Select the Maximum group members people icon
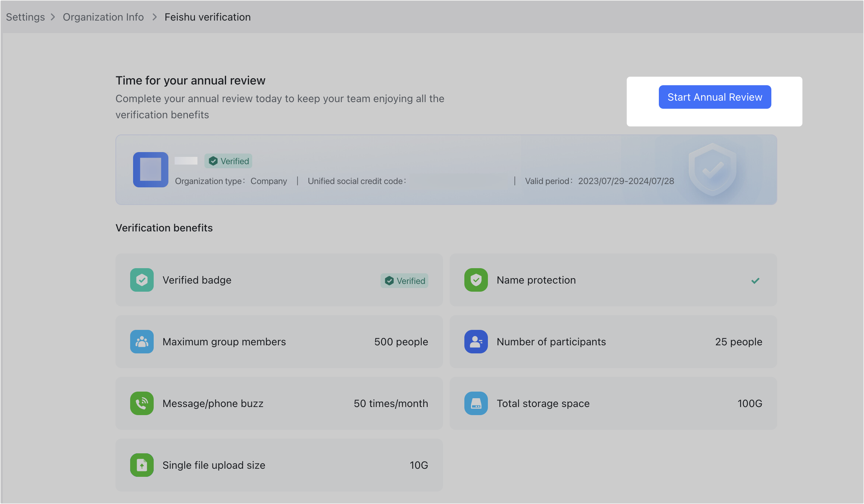Screen dimensions: 864x504 142,342
